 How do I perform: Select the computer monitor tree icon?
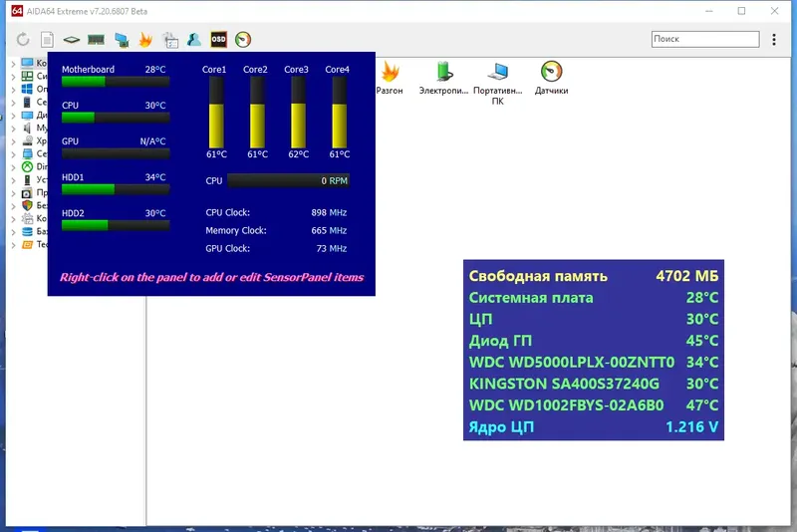pyautogui.click(x=28, y=63)
